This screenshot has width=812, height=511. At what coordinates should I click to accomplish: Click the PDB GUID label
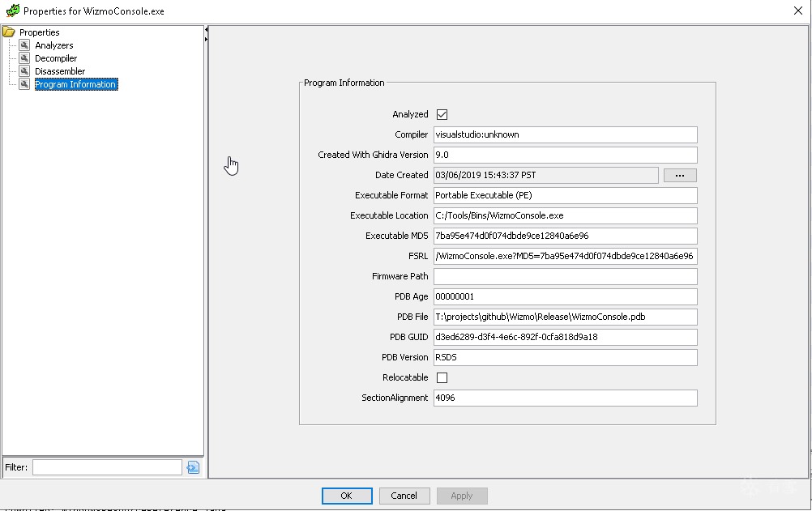click(x=408, y=337)
